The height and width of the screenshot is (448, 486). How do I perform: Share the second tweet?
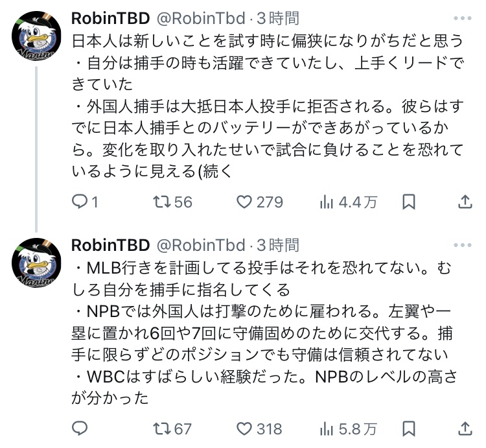(465, 429)
